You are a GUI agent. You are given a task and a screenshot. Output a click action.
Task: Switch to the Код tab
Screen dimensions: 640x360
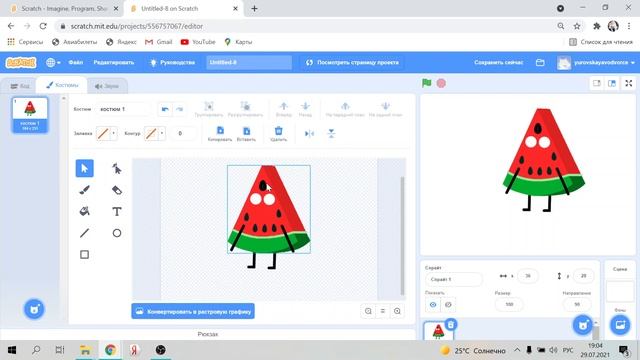pos(20,86)
